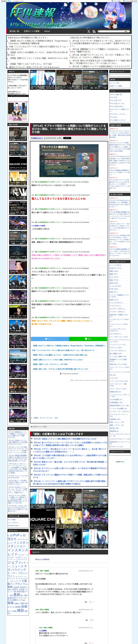Open the 雑談 (7574) category link
Screen dimensions: 138x644
click(x=114, y=280)
